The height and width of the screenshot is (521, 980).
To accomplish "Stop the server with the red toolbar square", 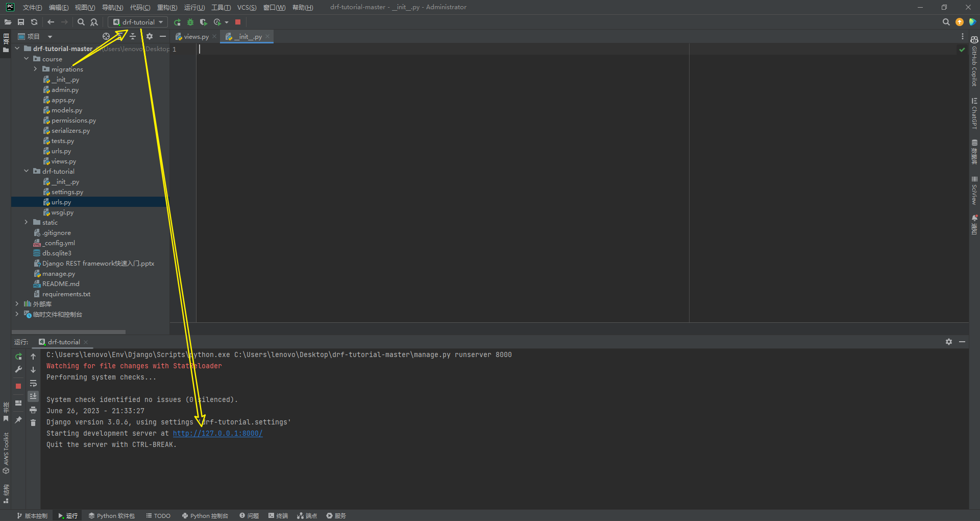I will point(238,22).
